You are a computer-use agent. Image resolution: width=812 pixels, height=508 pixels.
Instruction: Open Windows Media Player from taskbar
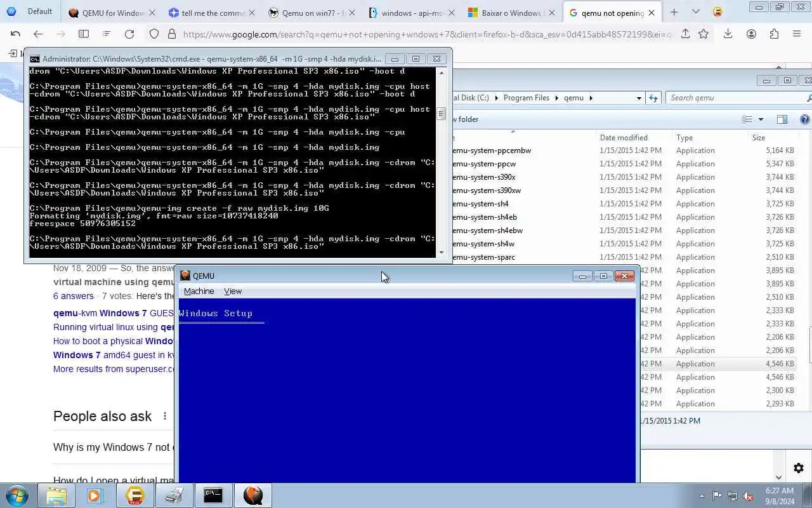(95, 496)
